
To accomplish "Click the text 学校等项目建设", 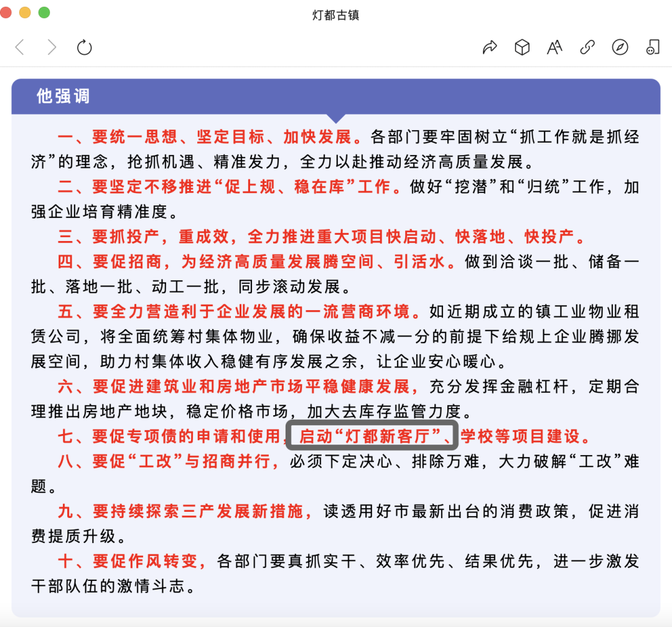I will point(520,436).
